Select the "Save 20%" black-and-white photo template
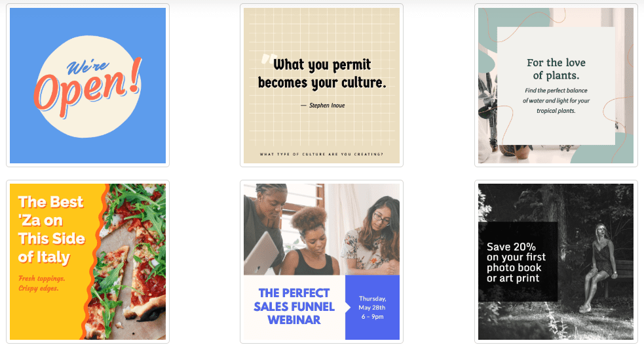644x347 pixels. (556, 262)
